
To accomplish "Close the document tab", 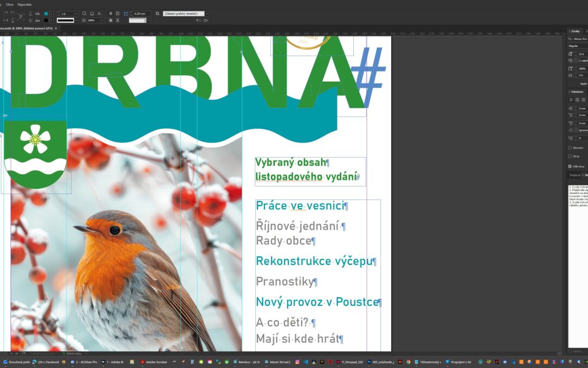I will coord(56,28).
